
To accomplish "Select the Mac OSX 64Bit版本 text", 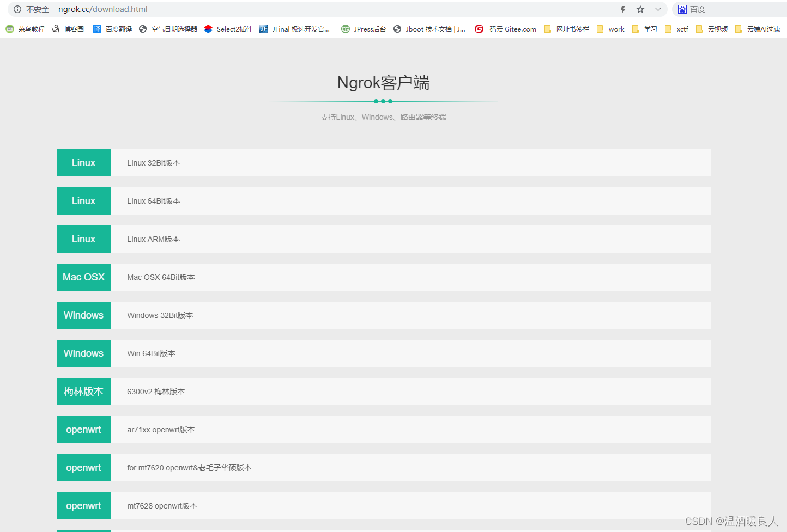I will point(161,277).
